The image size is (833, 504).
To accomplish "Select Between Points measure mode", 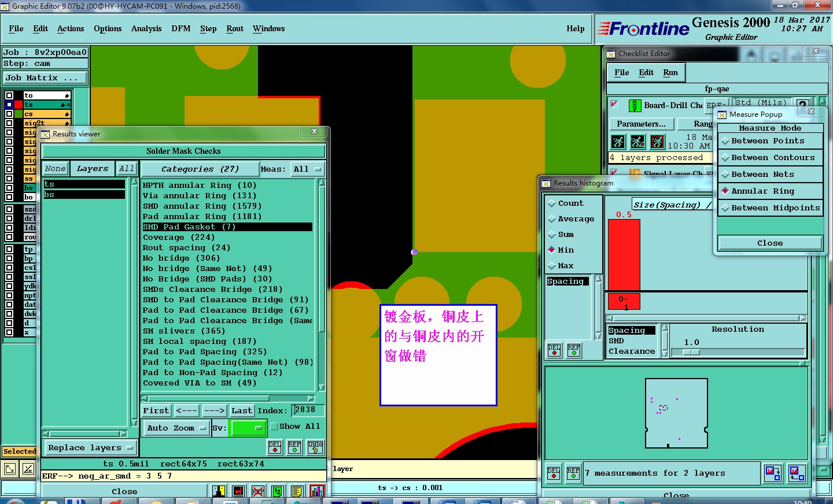I will coord(769,141).
